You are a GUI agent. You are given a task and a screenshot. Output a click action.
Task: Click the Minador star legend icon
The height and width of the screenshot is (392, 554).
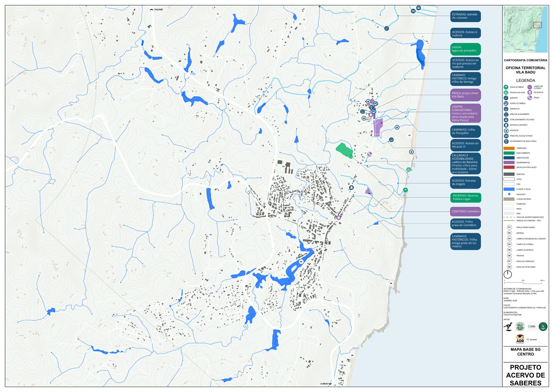click(x=506, y=131)
